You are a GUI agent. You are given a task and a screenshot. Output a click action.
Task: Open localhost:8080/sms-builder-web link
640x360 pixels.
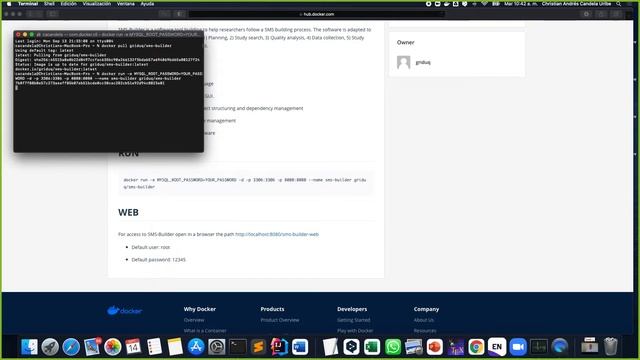(x=277, y=234)
